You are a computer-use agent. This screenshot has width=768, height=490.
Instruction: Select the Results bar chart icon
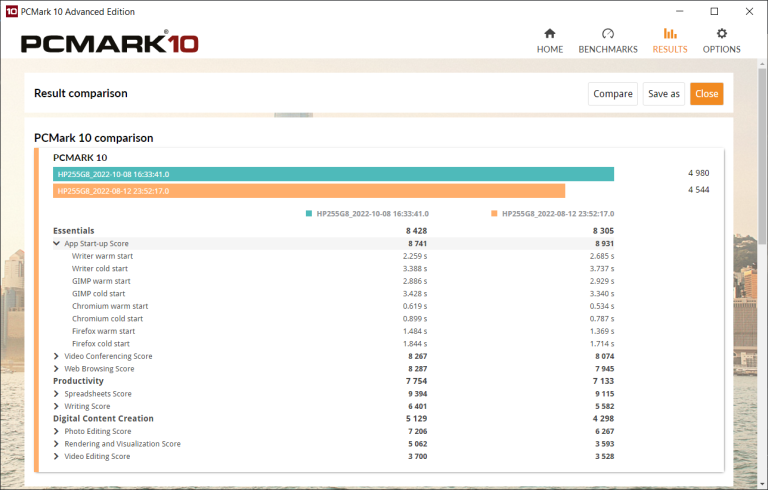pos(670,33)
